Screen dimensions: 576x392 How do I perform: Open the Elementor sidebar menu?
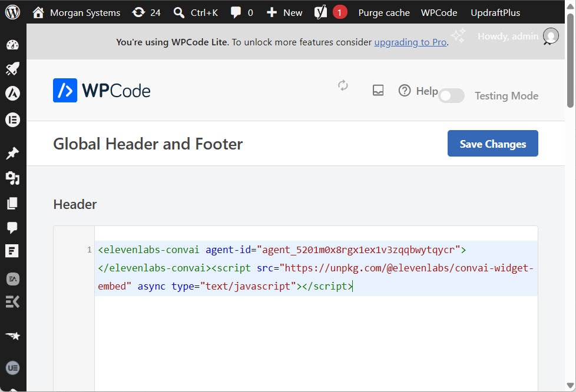[x=12, y=119]
